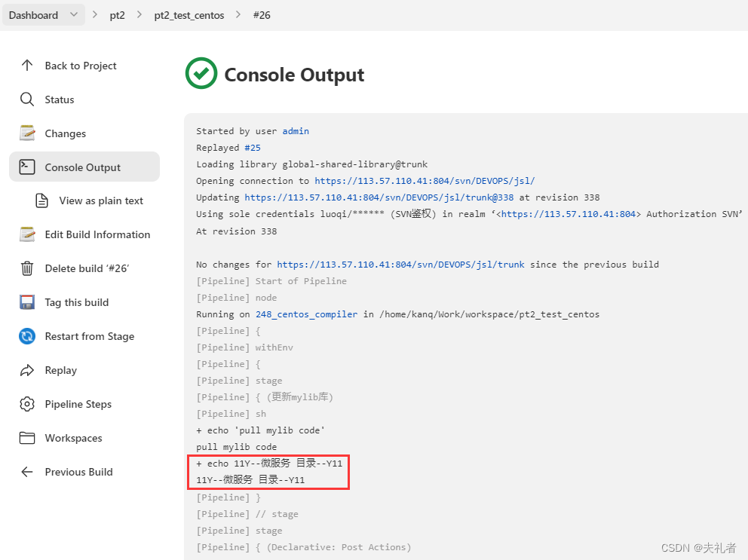The width and height of the screenshot is (748, 560).
Task: Click the 'At revision 338' line
Action: [237, 231]
